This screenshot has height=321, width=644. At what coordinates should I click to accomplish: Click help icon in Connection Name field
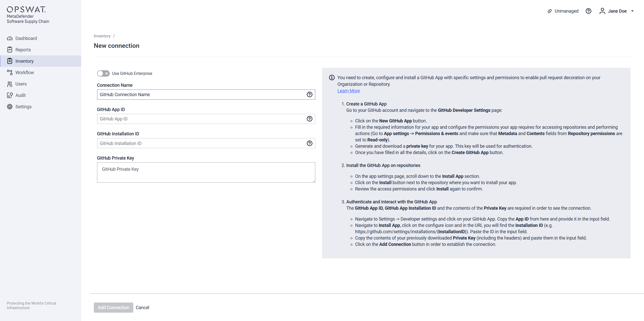click(x=309, y=95)
